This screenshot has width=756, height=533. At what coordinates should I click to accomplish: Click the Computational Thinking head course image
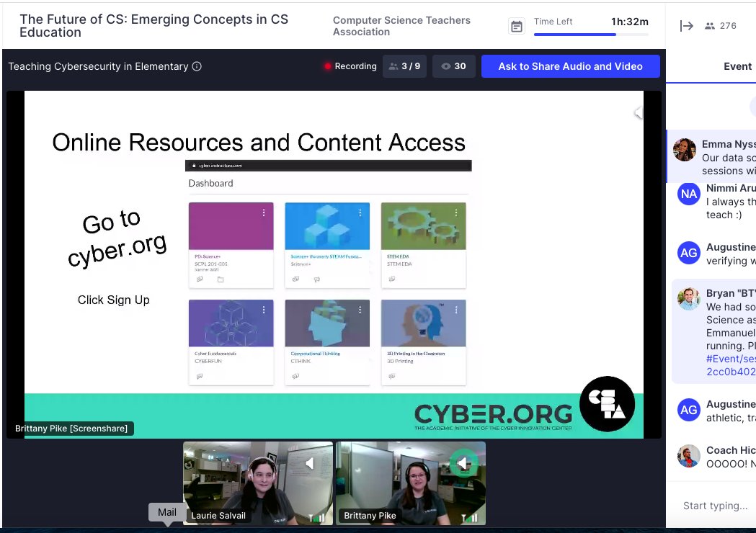(327, 323)
